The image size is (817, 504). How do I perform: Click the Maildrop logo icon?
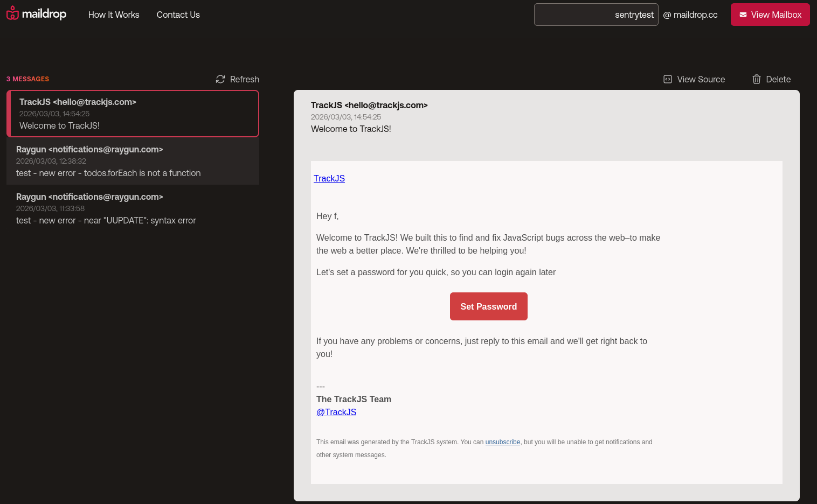point(12,13)
